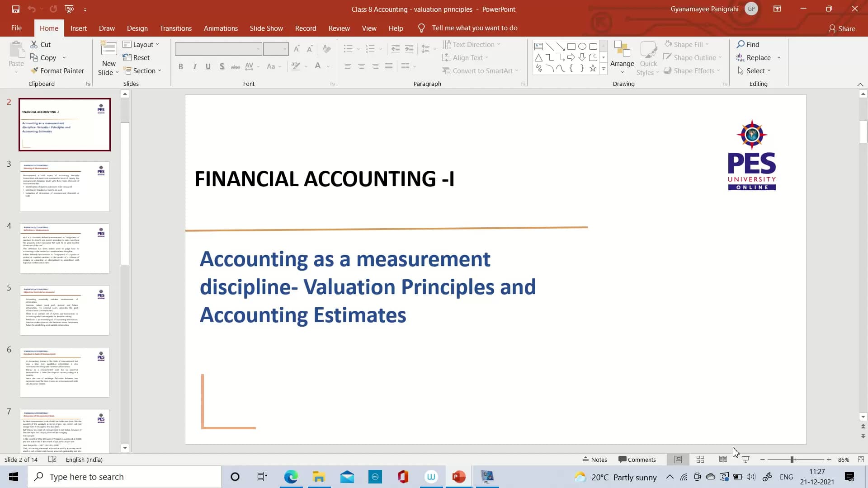Click the Cut scissors icon
This screenshot has height=488, width=868.
tap(34, 44)
